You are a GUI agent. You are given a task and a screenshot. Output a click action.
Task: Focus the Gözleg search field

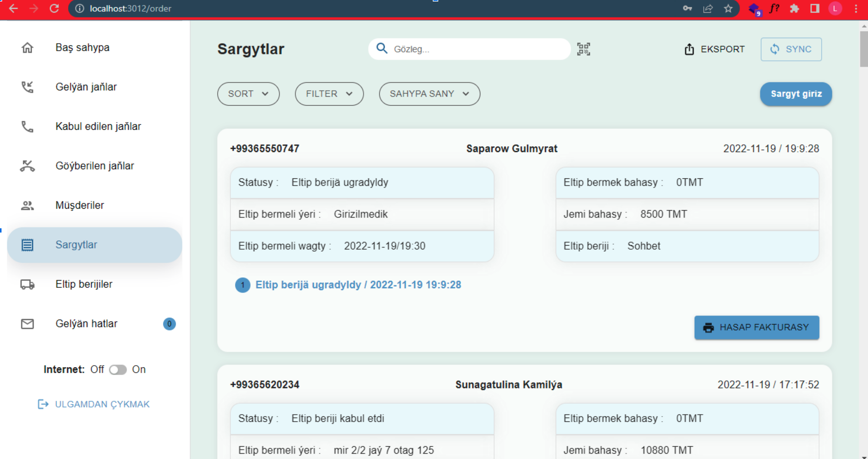pos(469,49)
